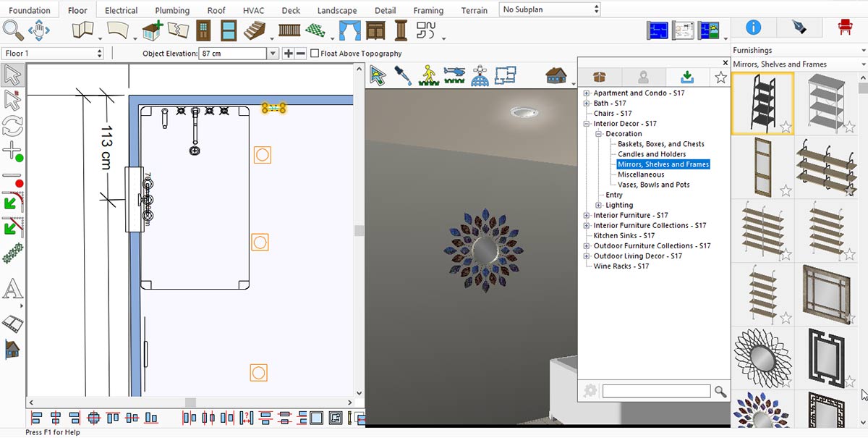This screenshot has height=438, width=868.
Task: Select Baskets, Boxes, and Chests category
Action: tap(660, 144)
